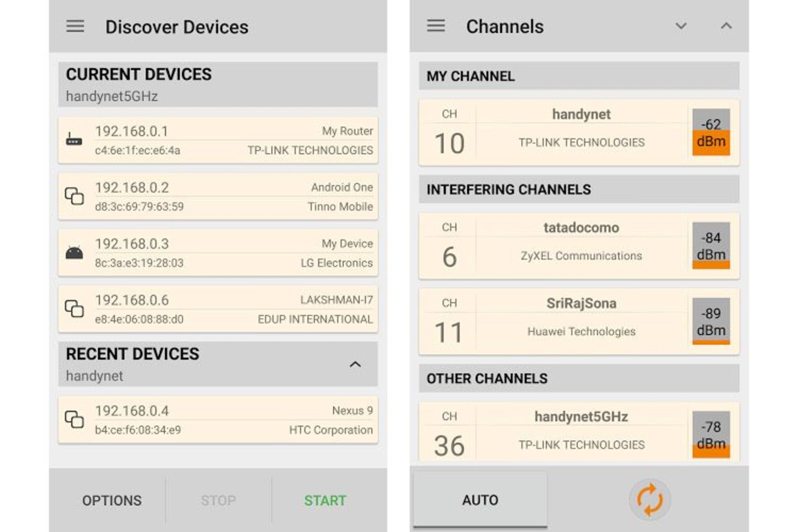Tap the -78 dBm handynet5GHz signal indicator
798x532 pixels.
[x=711, y=434]
